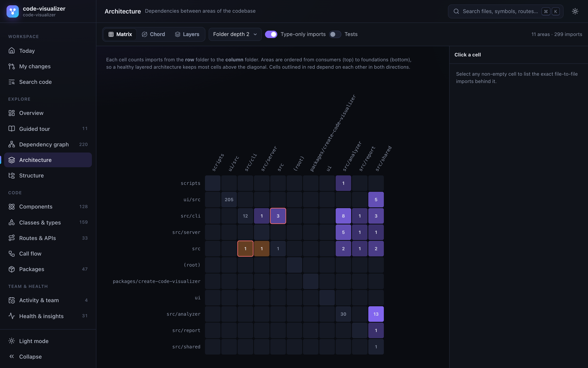Select the 12 cell in src/cli row
Viewport: 588px width, 368px height.
(245, 216)
